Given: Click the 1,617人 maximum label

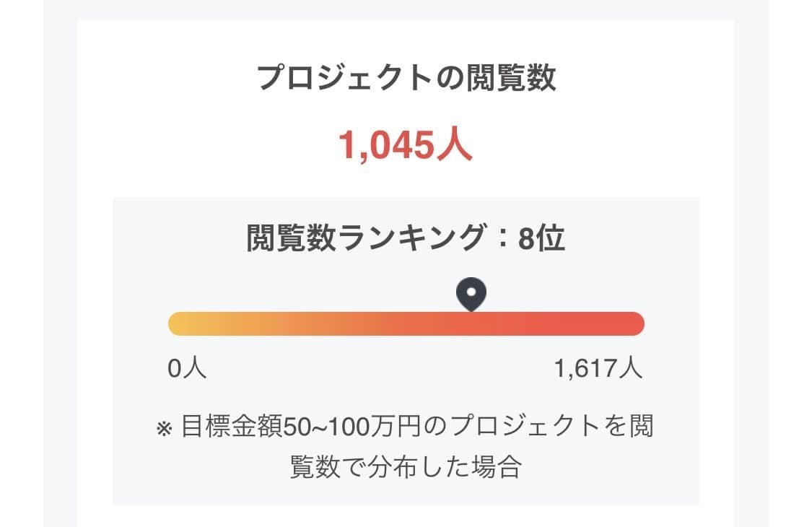Looking at the screenshot, I should coord(598,369).
